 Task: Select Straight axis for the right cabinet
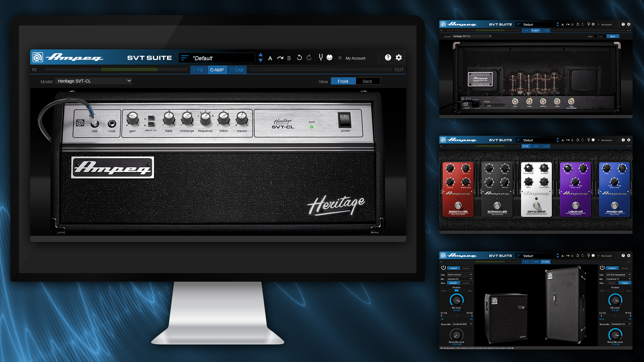[x=612, y=283]
